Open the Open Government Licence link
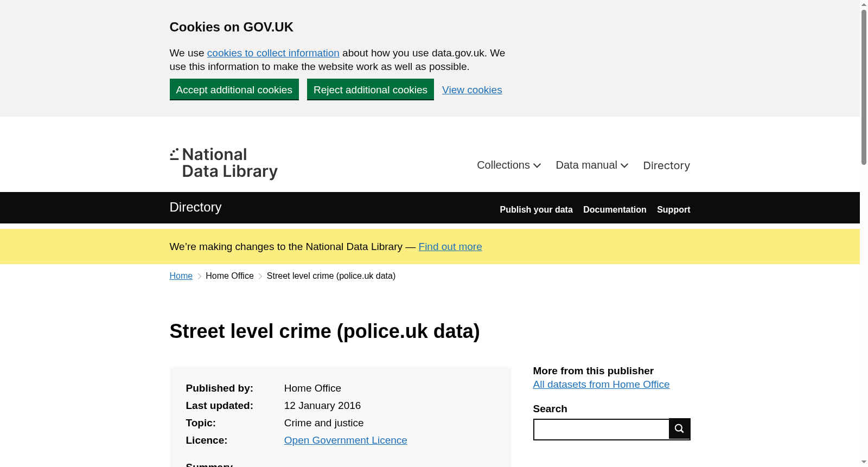 346,440
